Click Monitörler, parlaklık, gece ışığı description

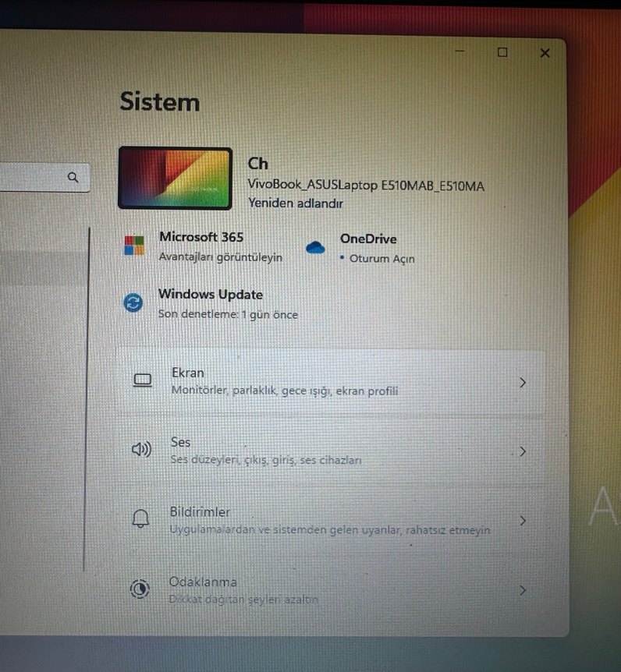(285, 391)
